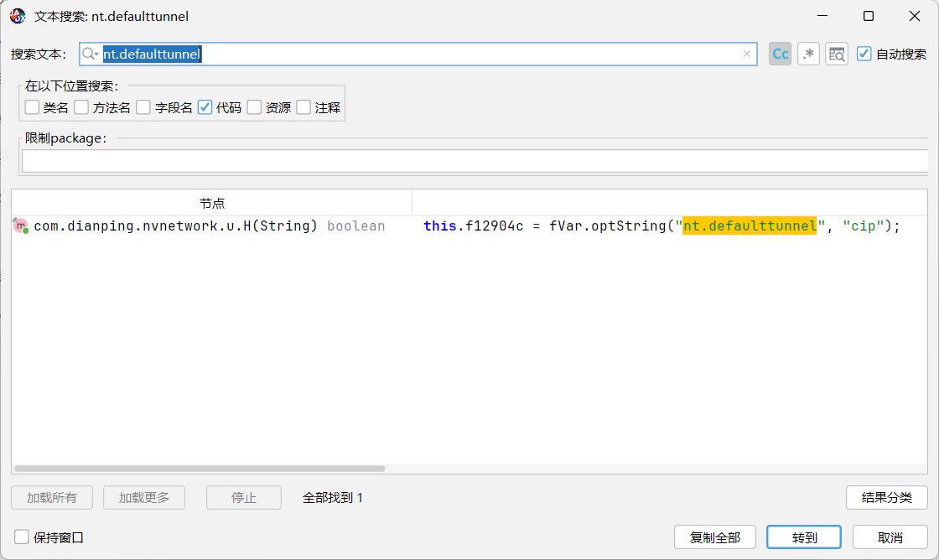The image size is (939, 560).
Task: Enable the 类名 checkbox
Action: (x=33, y=107)
